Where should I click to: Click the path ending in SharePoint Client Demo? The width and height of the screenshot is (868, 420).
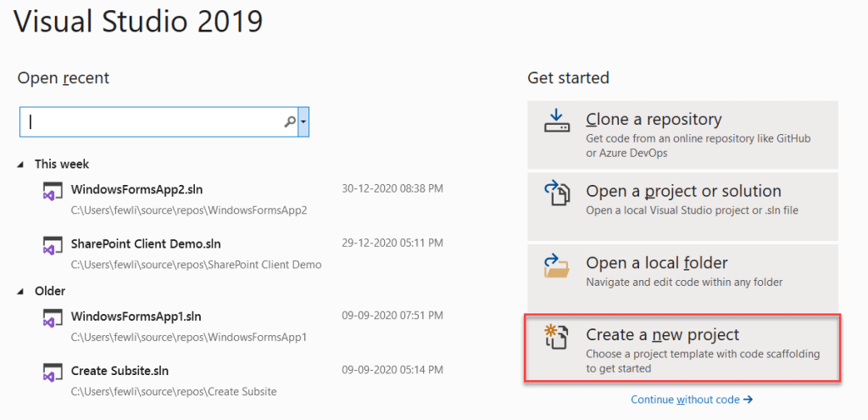click(x=196, y=265)
